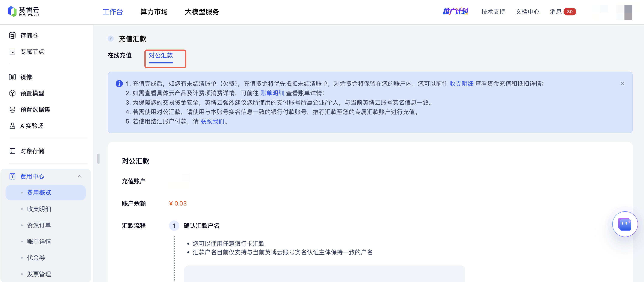Open the user avatar in the header
The height and width of the screenshot is (282, 644).
(624, 12)
